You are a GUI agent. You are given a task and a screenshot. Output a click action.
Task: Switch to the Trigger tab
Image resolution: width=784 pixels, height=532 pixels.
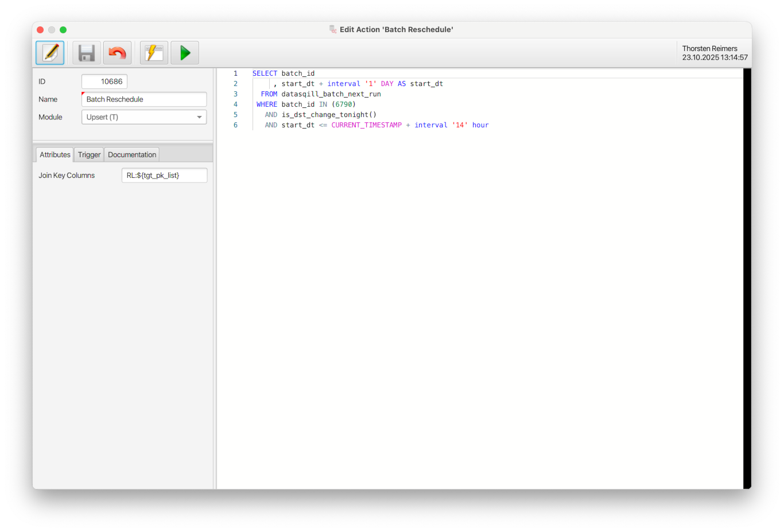pyautogui.click(x=89, y=155)
